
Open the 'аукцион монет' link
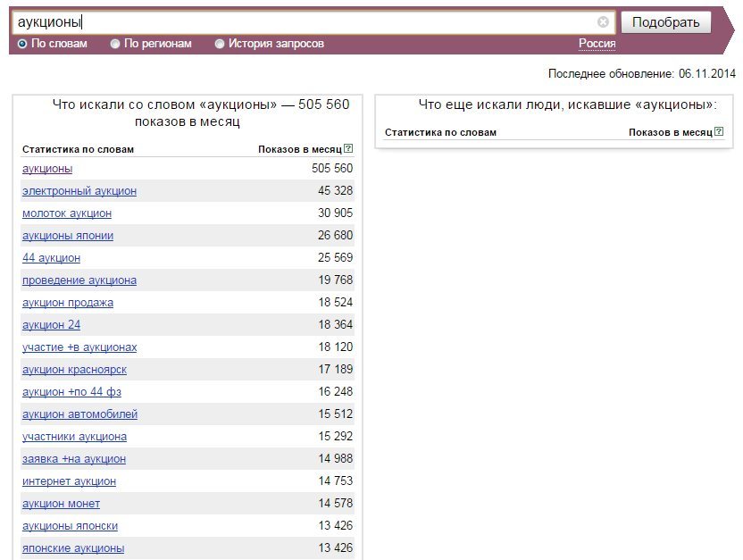click(61, 503)
